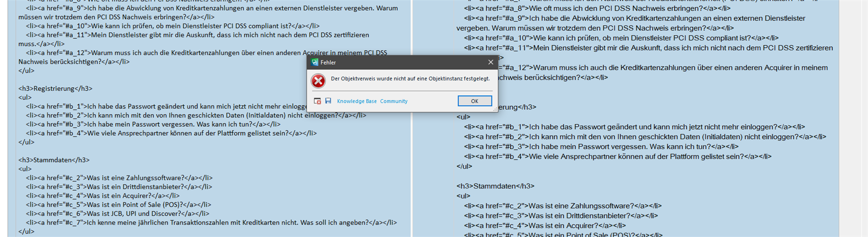Image resolution: width=868 pixels, height=237 pixels.
Task: Select the #c_7 Transaktionszahlen line in left pane
Action: coord(211,223)
